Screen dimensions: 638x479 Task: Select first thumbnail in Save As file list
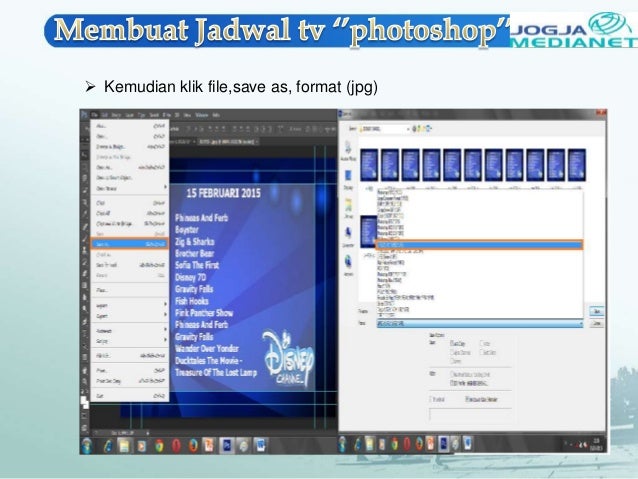pos(369,165)
